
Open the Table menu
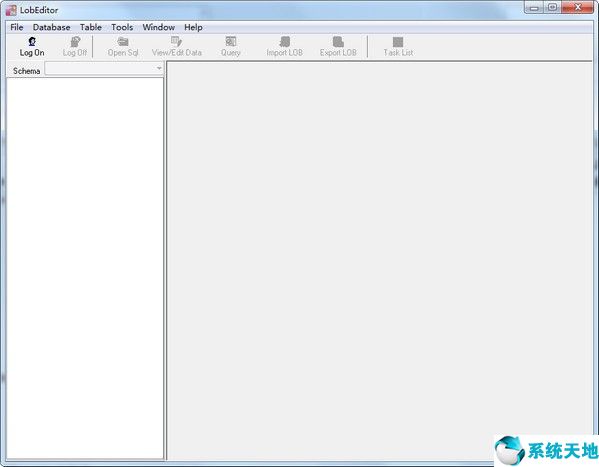click(91, 27)
